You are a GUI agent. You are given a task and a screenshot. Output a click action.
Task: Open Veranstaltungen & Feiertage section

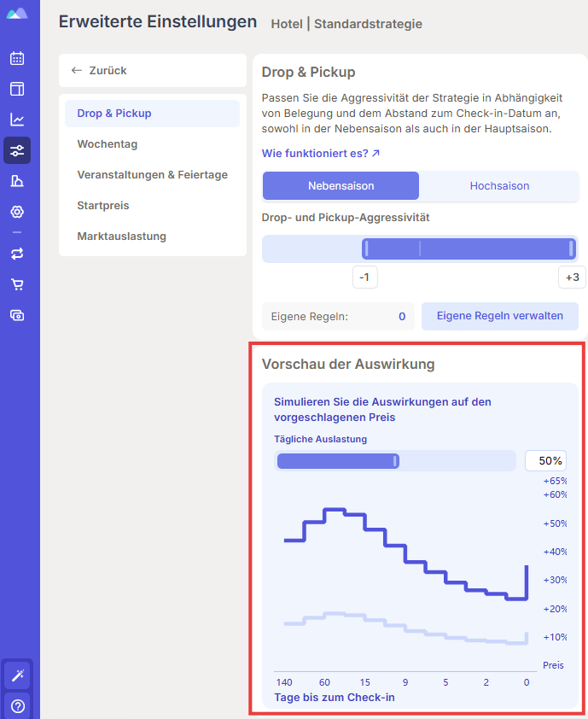click(152, 175)
